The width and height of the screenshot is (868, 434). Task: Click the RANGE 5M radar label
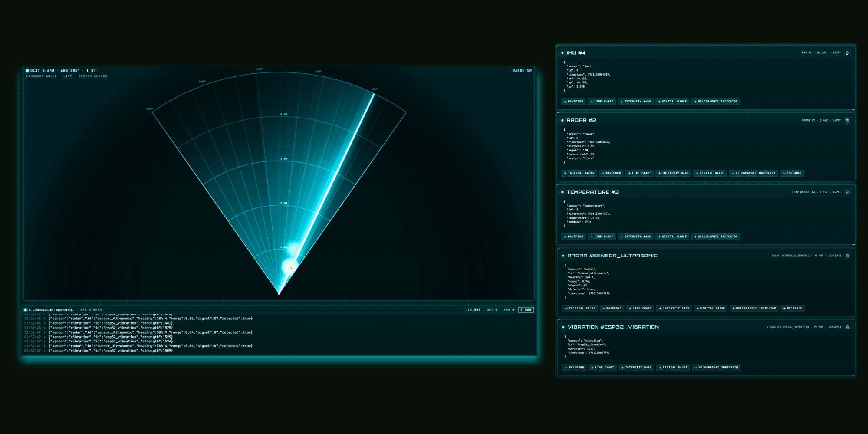coord(522,70)
